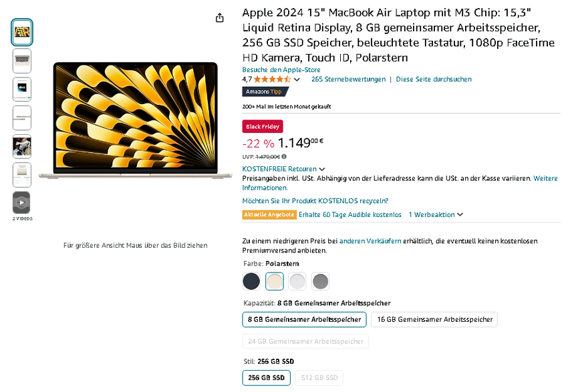
Task: Select the first product image thumbnail
Action: click(21, 32)
